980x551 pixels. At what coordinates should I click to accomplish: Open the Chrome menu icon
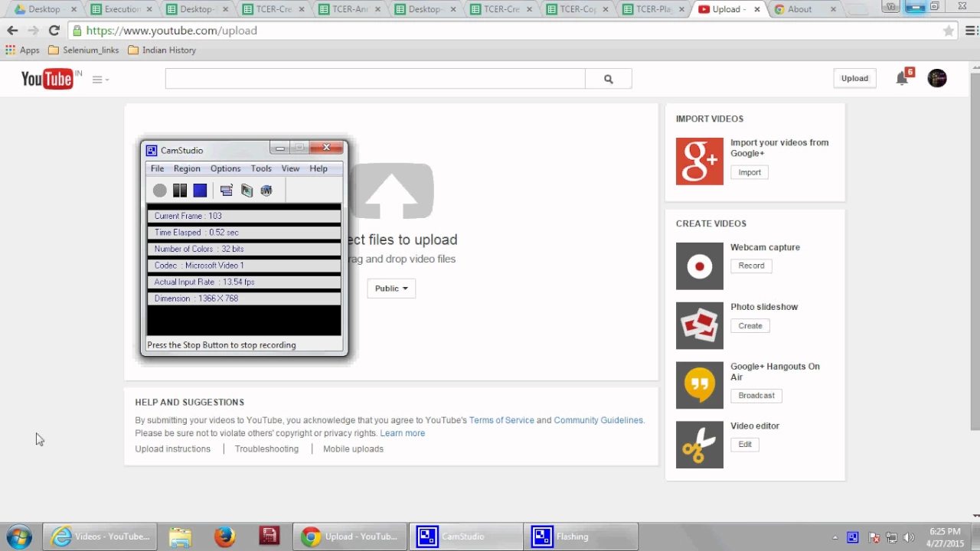tap(972, 31)
